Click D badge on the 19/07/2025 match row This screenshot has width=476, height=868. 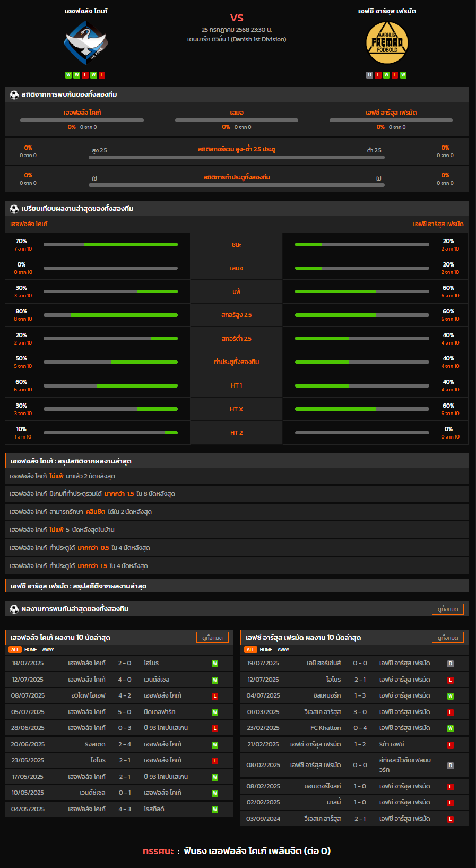pyautogui.click(x=451, y=664)
